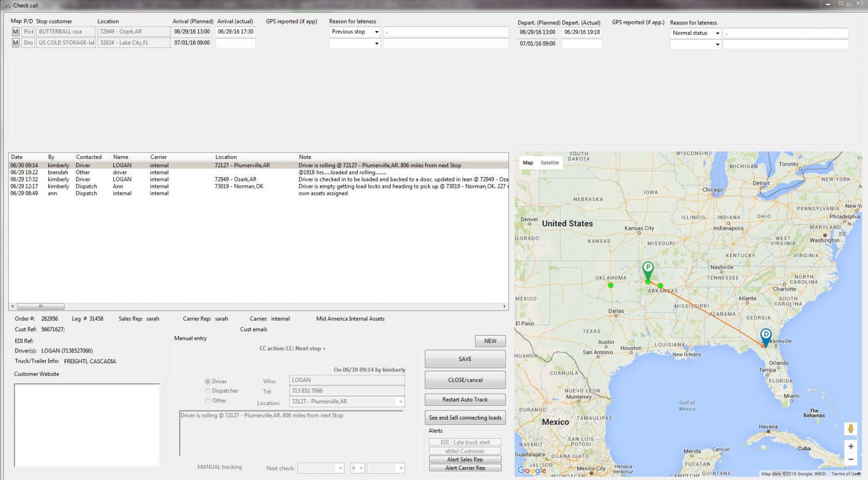Zoom out the map with minus icon
The image size is (868, 480).
click(851, 459)
